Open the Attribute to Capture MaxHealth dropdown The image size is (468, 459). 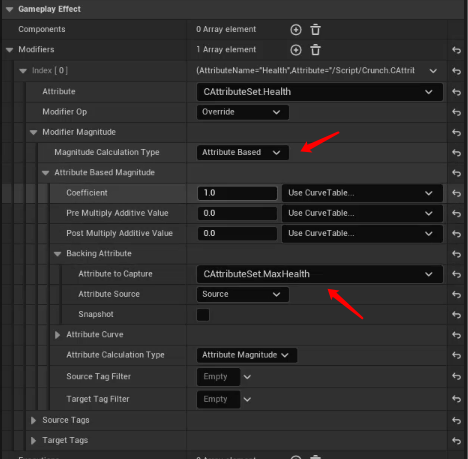tap(320, 274)
